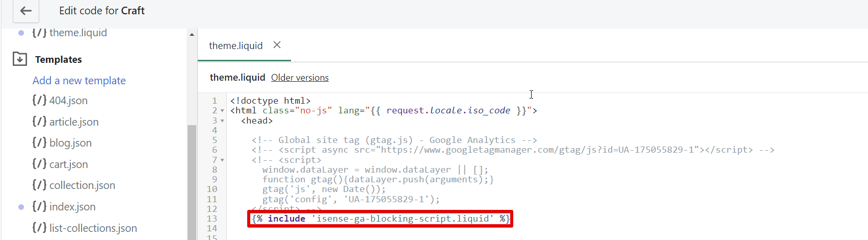
Task: Fold the head block at line 3
Action: tap(222, 121)
